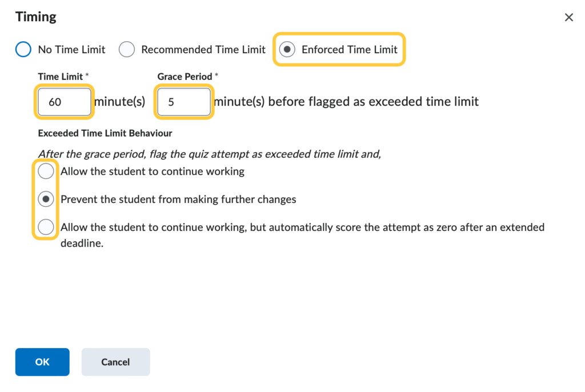Enable the first 'Allow the student to continue working' radio
585x392 pixels.
tap(46, 171)
